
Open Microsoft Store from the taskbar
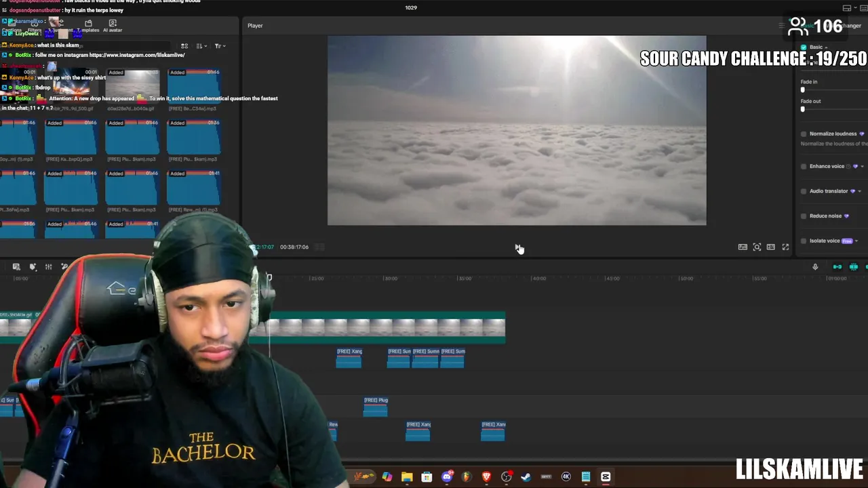coord(427,477)
